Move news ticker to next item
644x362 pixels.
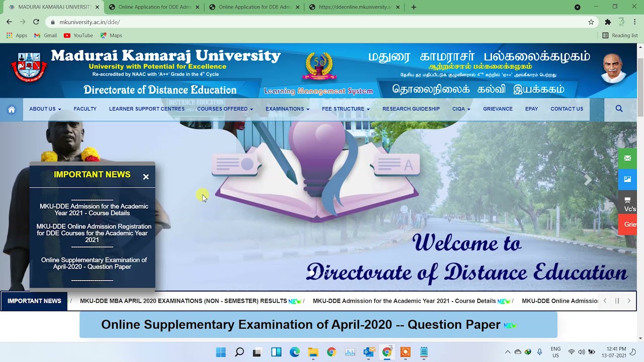pos(629,301)
